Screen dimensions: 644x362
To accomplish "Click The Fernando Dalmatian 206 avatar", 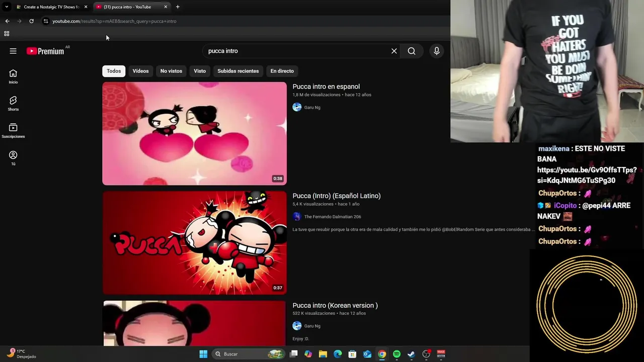I will coord(297,217).
